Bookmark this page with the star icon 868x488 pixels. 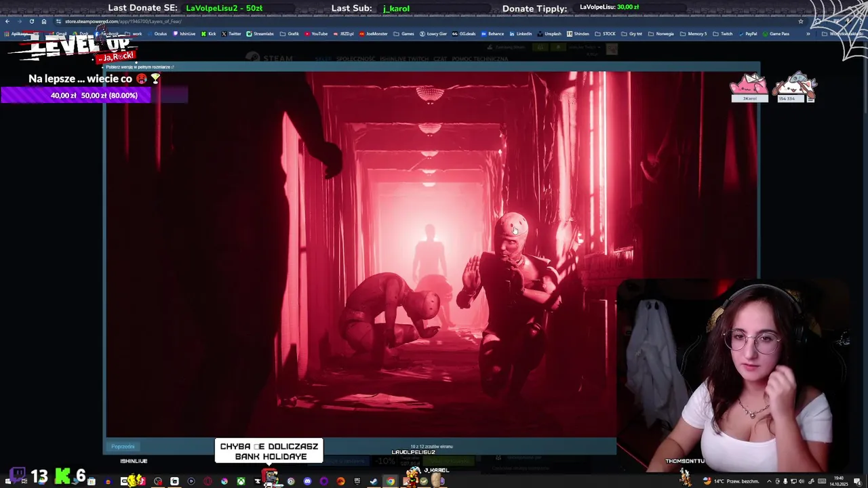pos(800,21)
